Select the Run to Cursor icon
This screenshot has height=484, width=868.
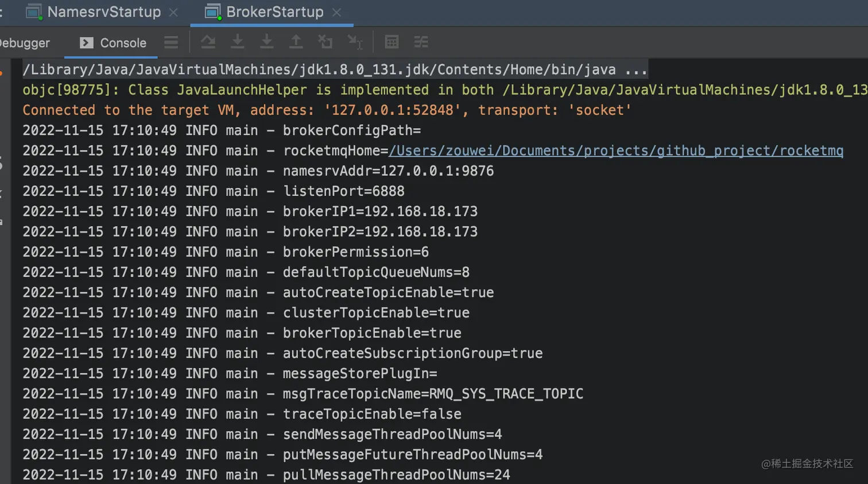tap(355, 42)
